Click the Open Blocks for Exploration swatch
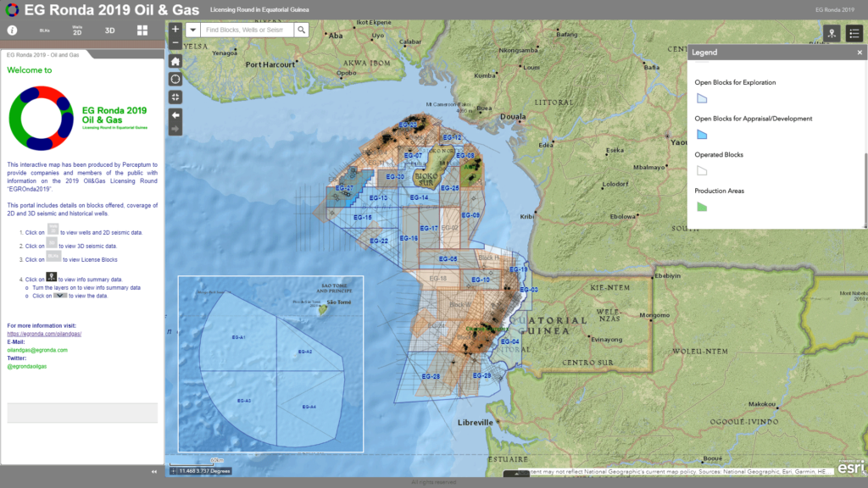Viewport: 868px width, 488px height. click(702, 98)
